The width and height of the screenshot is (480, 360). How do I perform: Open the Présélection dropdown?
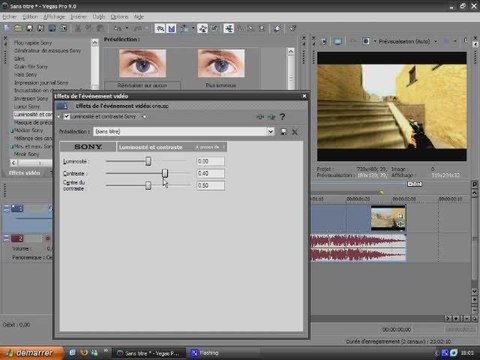tap(271, 131)
